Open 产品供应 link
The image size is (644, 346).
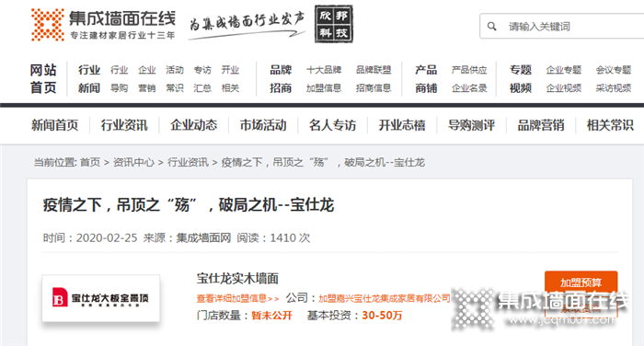click(469, 70)
